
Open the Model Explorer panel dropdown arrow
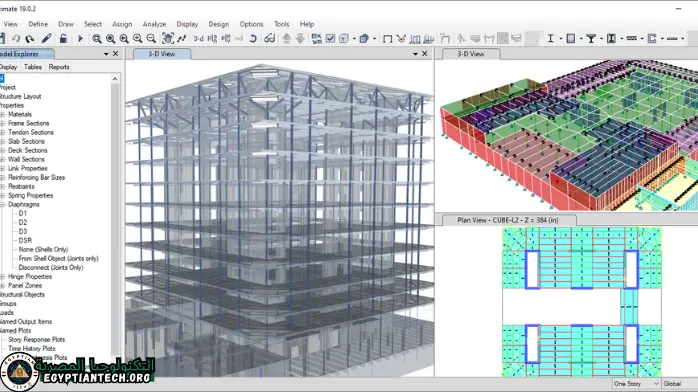[106, 54]
